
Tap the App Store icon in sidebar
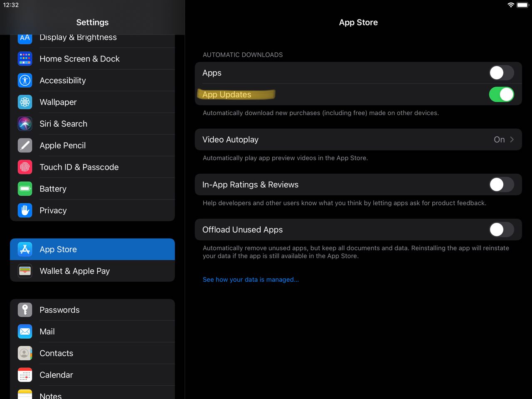coord(25,249)
